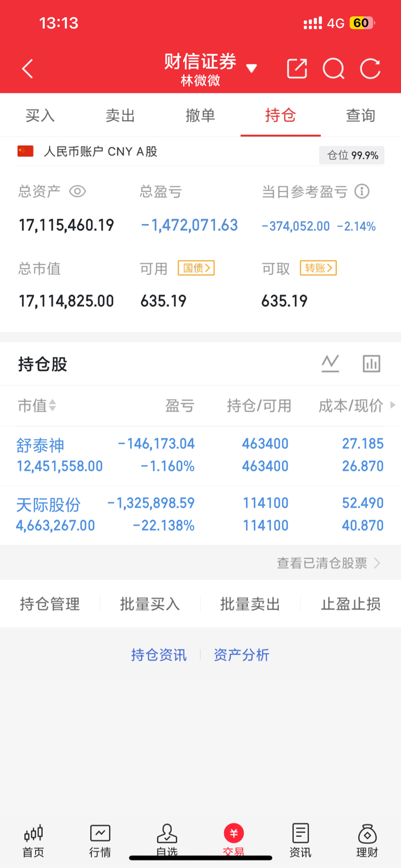Open 资讯 in bottom navigation
The image size is (401, 868).
(x=300, y=840)
